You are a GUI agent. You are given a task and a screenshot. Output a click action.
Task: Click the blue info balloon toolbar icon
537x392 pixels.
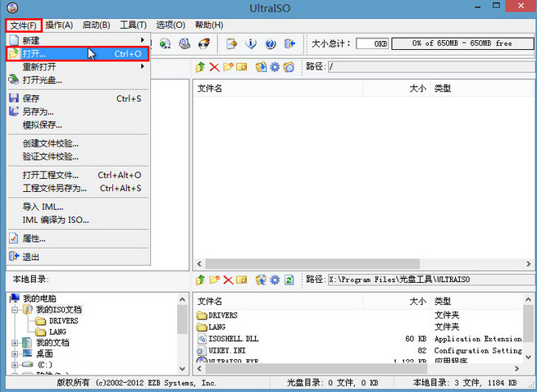point(251,43)
